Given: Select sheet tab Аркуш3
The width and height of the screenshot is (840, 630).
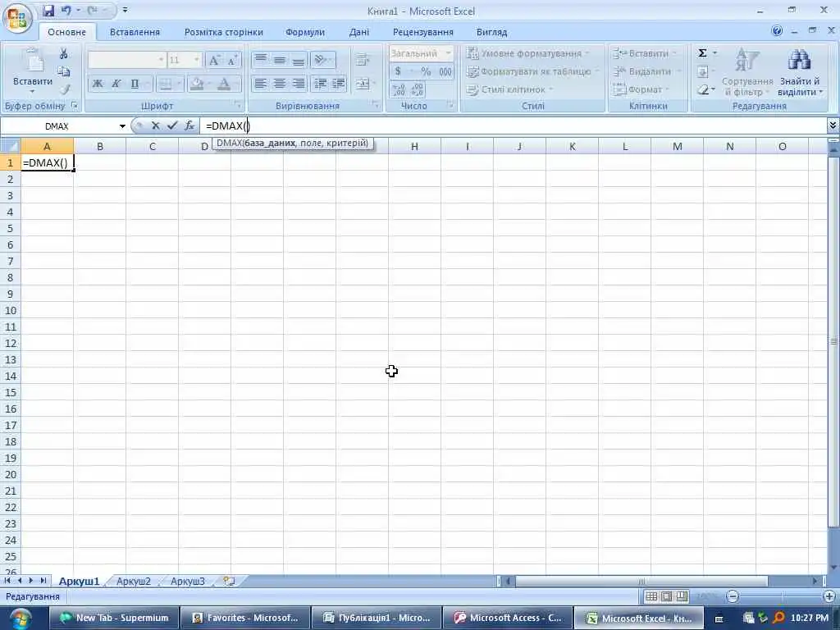Looking at the screenshot, I should [188, 582].
